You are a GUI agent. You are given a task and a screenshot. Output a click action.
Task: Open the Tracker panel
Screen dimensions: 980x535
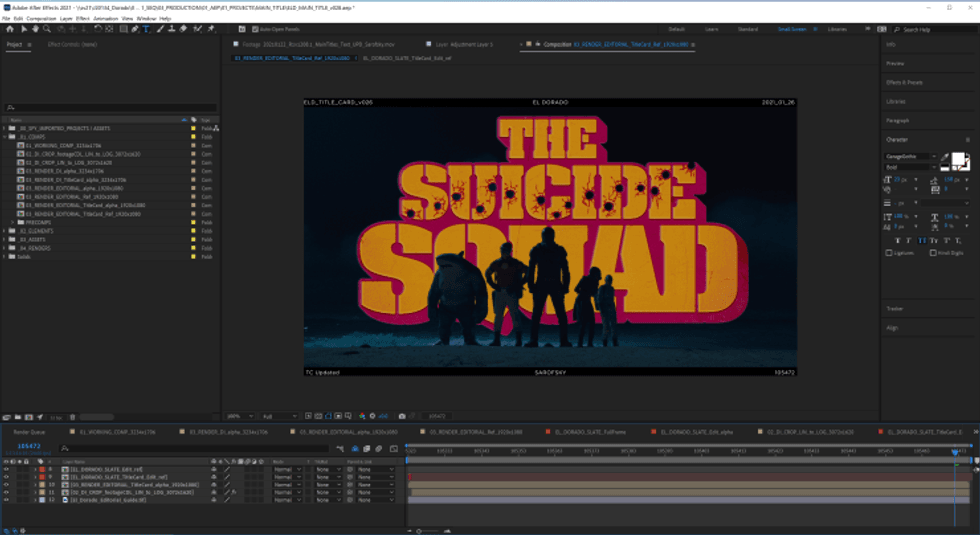(x=894, y=309)
